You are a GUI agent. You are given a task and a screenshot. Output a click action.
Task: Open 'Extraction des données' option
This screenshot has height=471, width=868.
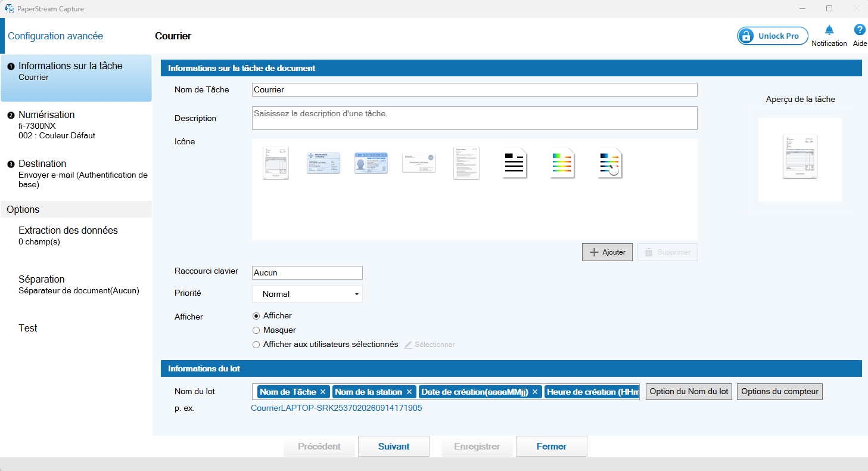pyautogui.click(x=76, y=235)
